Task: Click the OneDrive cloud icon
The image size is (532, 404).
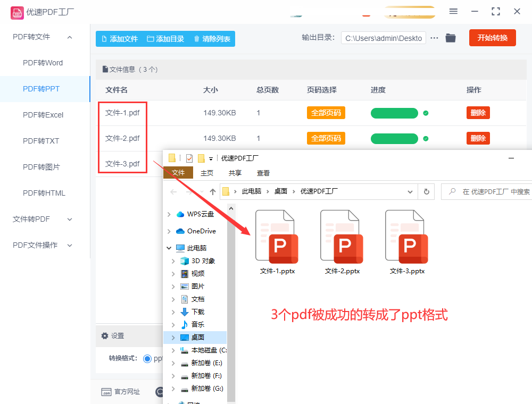Action: (x=180, y=231)
